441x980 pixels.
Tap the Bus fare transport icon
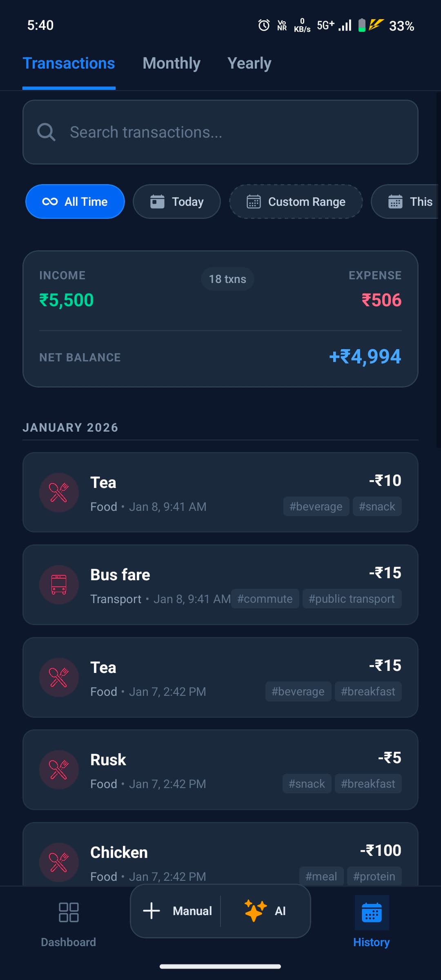(x=59, y=585)
